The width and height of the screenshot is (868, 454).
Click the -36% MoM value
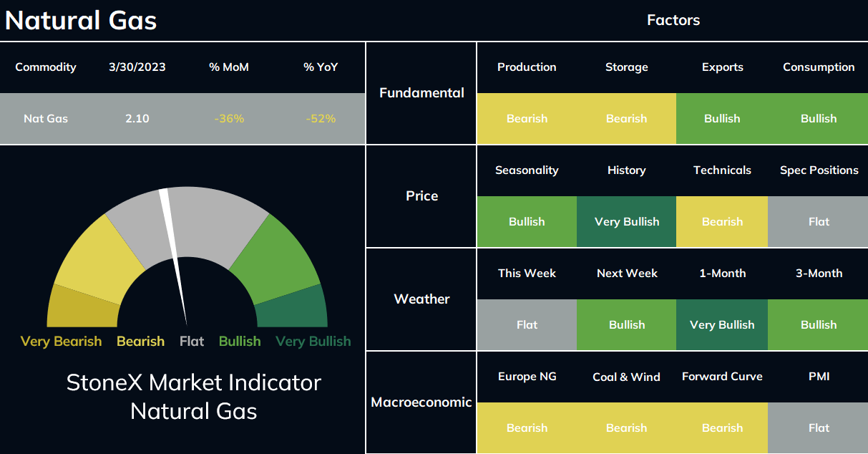click(229, 119)
